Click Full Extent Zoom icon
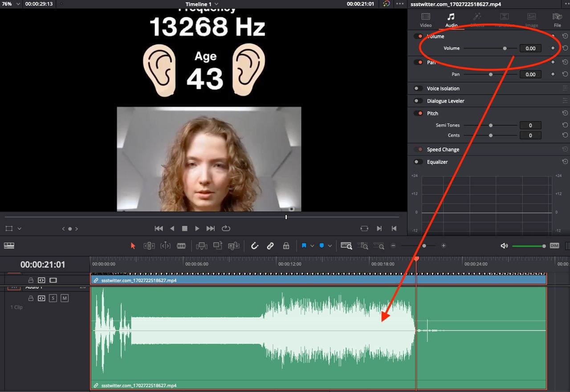Viewport: 570px width, 392px height. [x=346, y=246]
